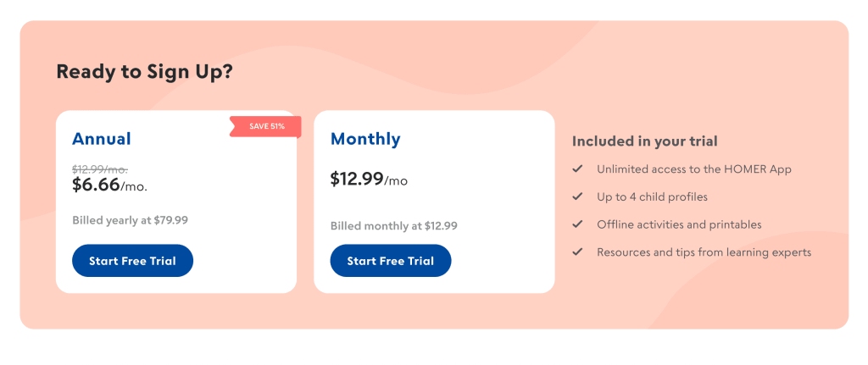Image resolution: width=868 pixels, height=365 pixels.
Task: Click Start Free Trial under Annual plan
Action: tap(132, 261)
